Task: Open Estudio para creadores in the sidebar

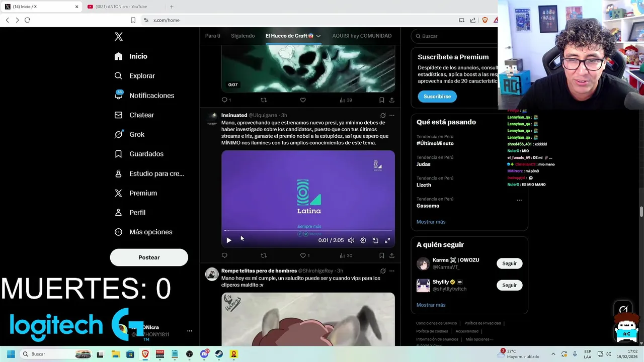Action: point(149,173)
